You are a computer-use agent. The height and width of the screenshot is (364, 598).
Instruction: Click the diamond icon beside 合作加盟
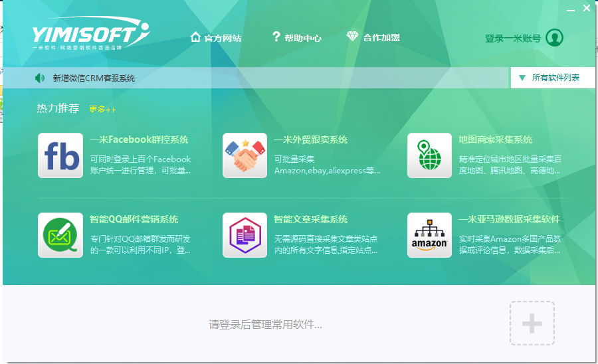click(x=352, y=37)
